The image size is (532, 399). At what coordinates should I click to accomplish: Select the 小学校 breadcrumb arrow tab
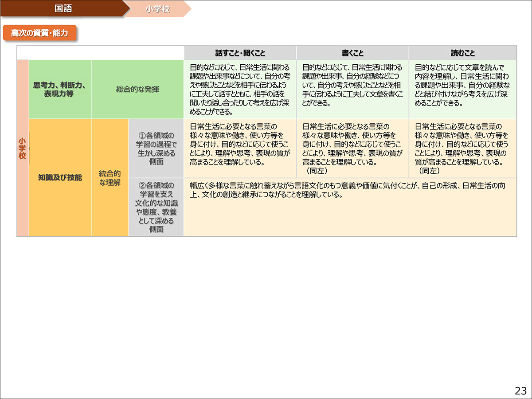coord(158,9)
